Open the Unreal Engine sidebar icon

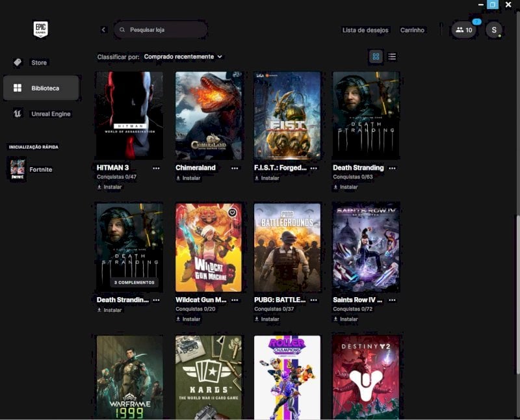(x=18, y=114)
